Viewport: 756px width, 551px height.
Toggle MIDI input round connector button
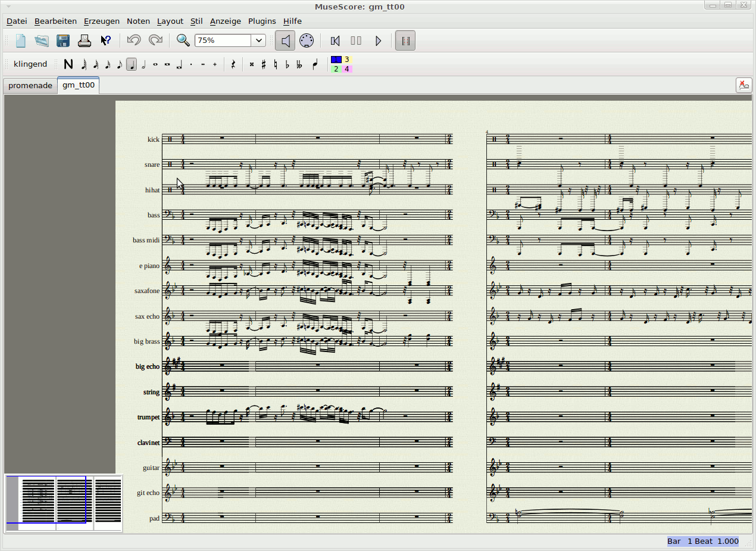307,41
